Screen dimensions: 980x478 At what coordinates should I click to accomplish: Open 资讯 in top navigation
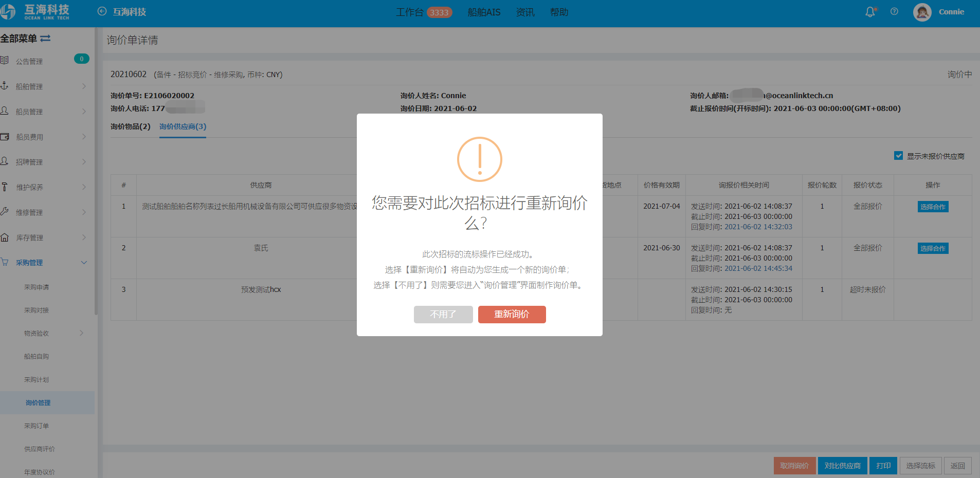point(525,12)
